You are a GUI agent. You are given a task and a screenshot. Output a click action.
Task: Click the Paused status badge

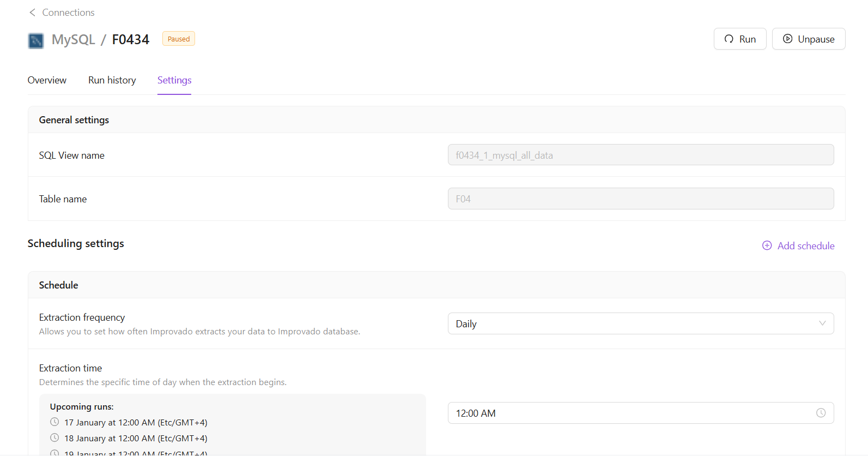[179, 39]
